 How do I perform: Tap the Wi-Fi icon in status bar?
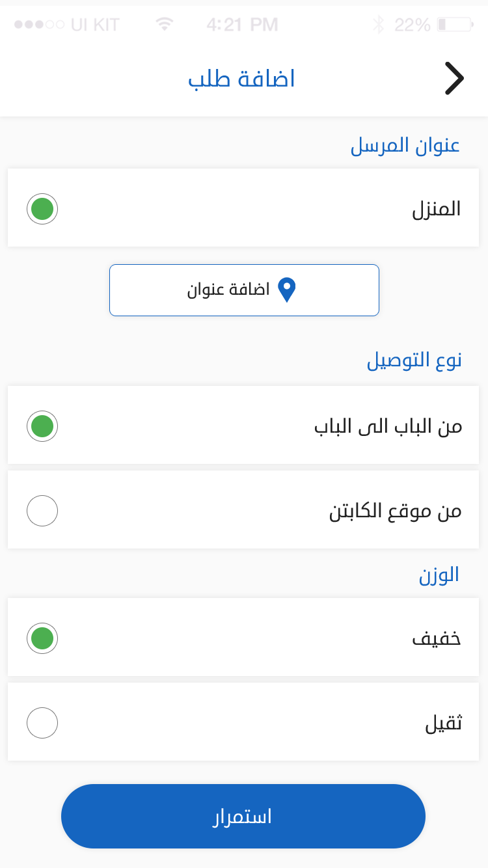pos(165,25)
